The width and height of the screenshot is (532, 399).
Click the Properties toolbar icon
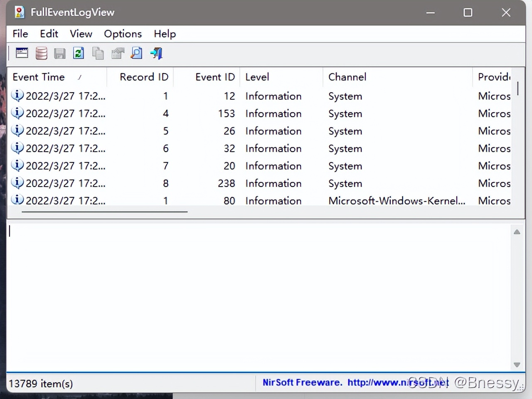118,53
